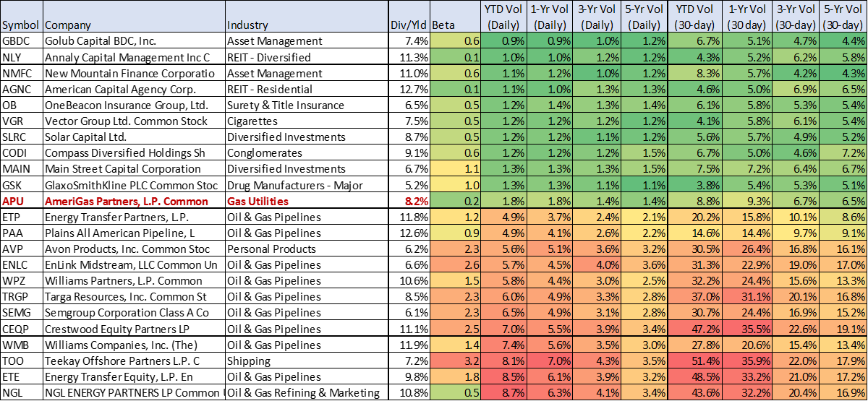
Task: Select Golub Capital BDC, Inc. company cell
Action: [x=134, y=41]
